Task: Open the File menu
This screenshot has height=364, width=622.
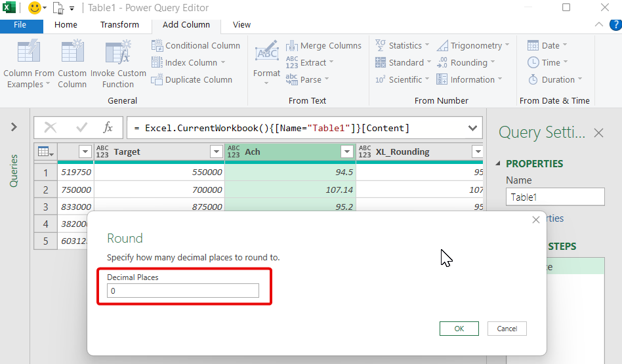Action: click(x=20, y=25)
